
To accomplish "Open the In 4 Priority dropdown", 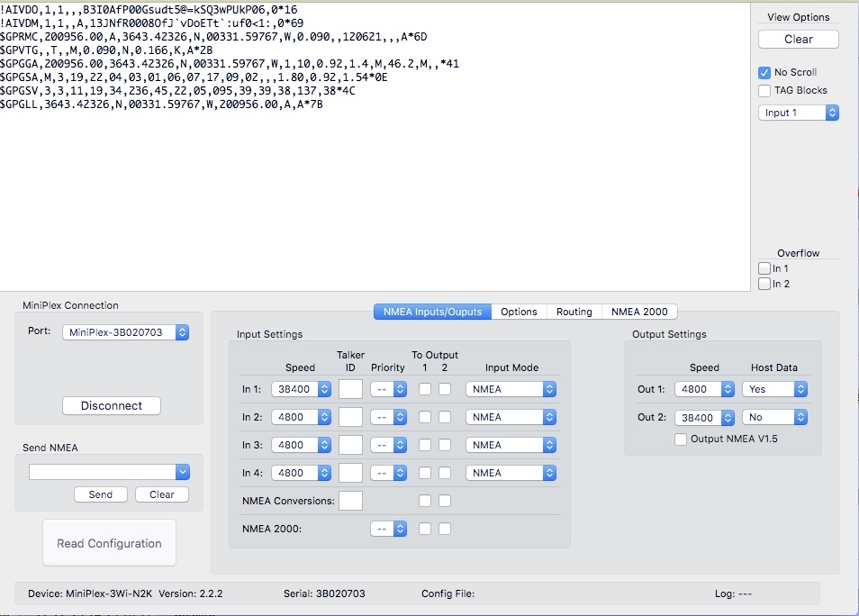I will coord(388,473).
